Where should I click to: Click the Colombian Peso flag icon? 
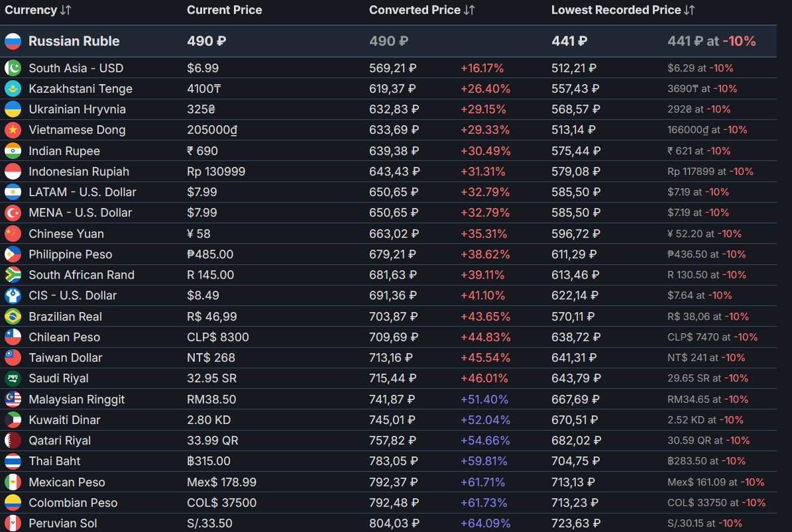(13, 503)
